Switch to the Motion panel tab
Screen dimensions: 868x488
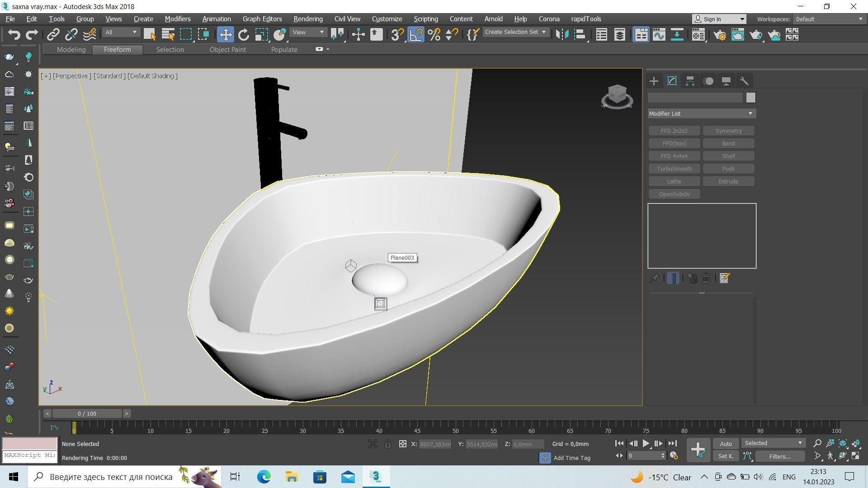[708, 81]
